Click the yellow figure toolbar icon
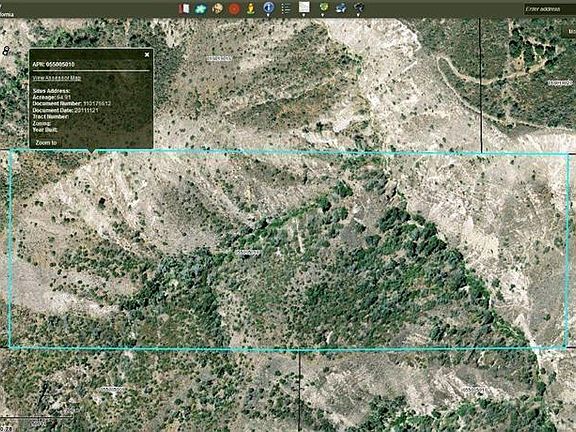The height and width of the screenshot is (432, 576). (251, 8)
